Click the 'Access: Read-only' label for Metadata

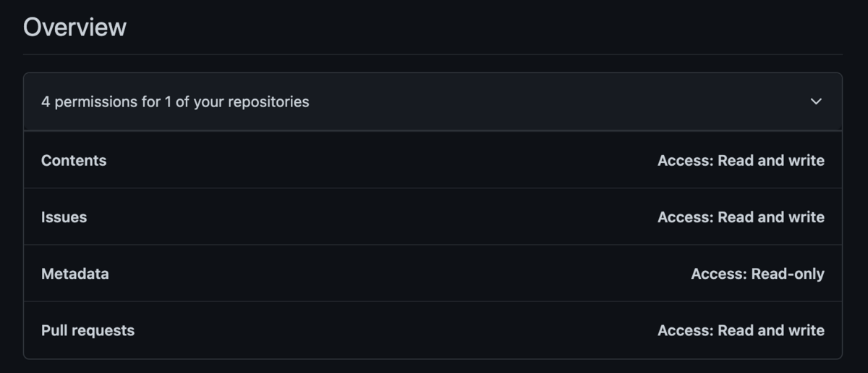757,274
